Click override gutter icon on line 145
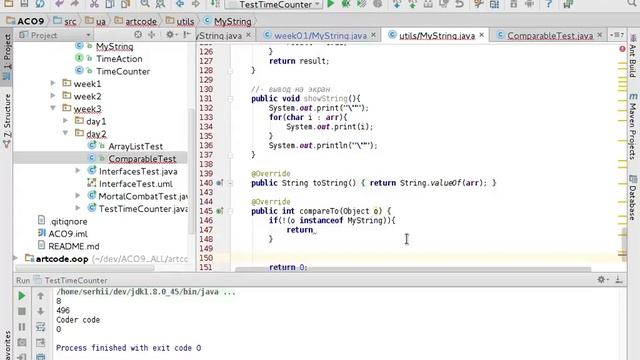The height and width of the screenshot is (360, 640). pos(220,211)
